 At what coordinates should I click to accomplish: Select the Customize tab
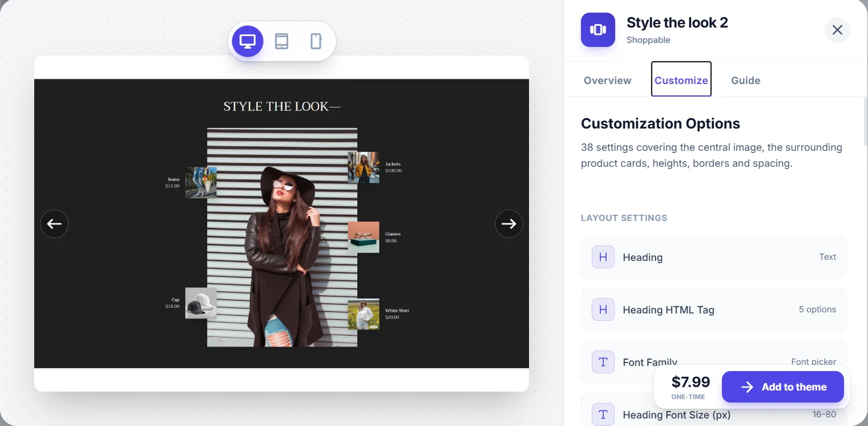click(681, 81)
